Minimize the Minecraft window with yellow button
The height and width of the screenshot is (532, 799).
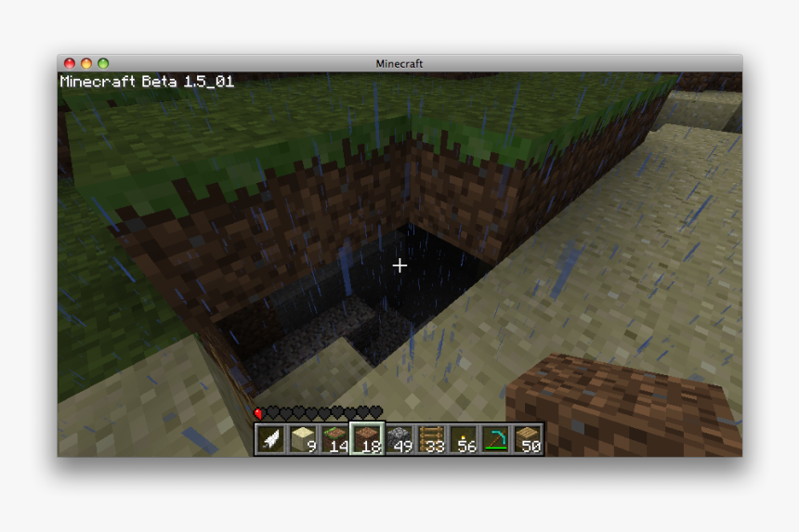[x=86, y=63]
